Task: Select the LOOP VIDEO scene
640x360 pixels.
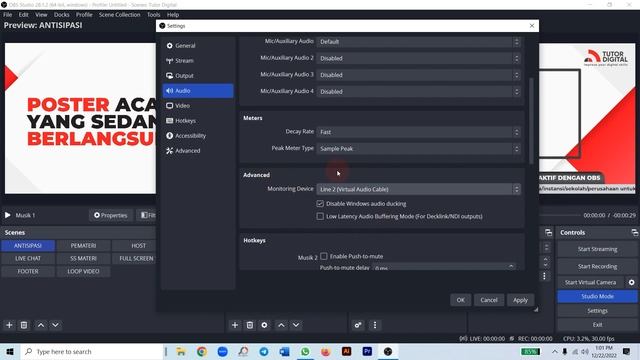Action: click(x=83, y=271)
